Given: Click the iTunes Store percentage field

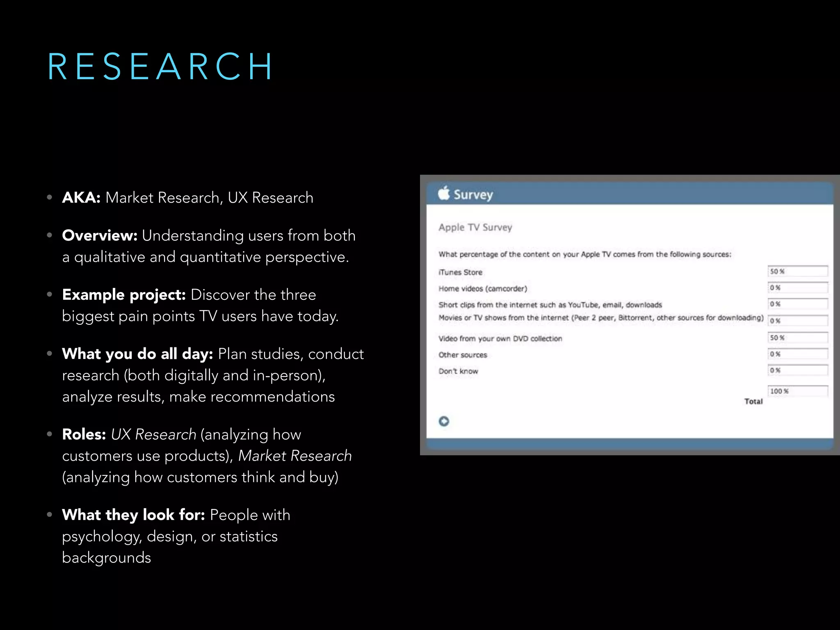Looking at the screenshot, I should (797, 271).
